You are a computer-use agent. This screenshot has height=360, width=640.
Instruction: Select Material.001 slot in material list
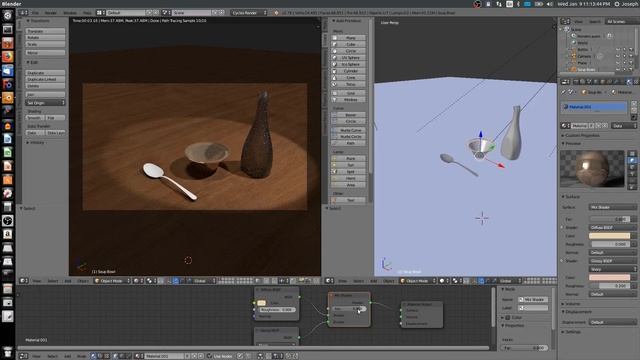pos(594,107)
